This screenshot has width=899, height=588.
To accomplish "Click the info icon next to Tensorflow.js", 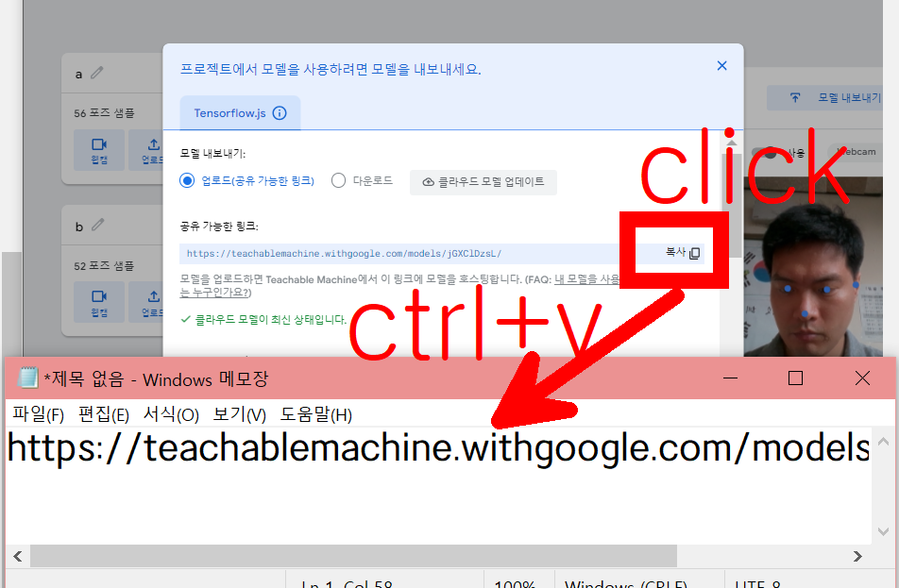I will pyautogui.click(x=280, y=113).
